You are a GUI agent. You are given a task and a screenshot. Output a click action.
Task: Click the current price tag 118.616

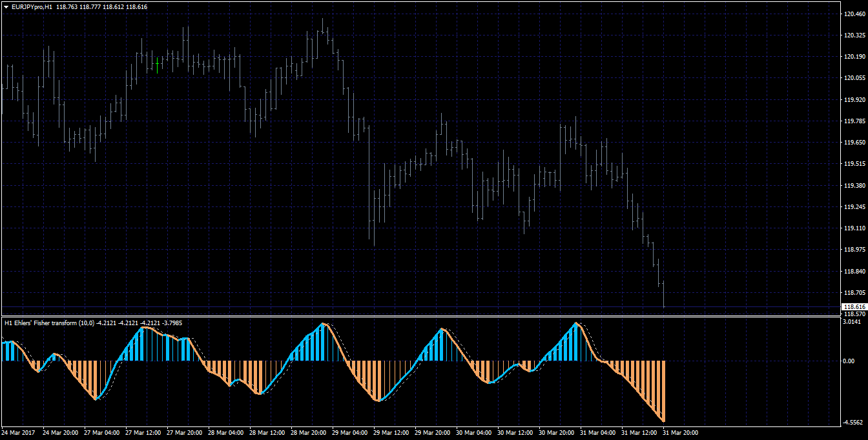pyautogui.click(x=854, y=307)
